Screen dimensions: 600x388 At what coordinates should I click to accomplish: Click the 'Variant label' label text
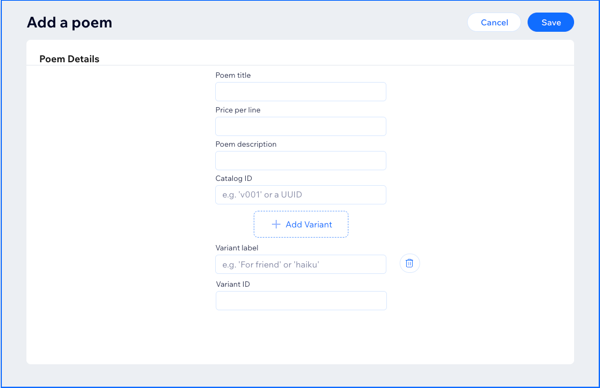pyautogui.click(x=237, y=248)
